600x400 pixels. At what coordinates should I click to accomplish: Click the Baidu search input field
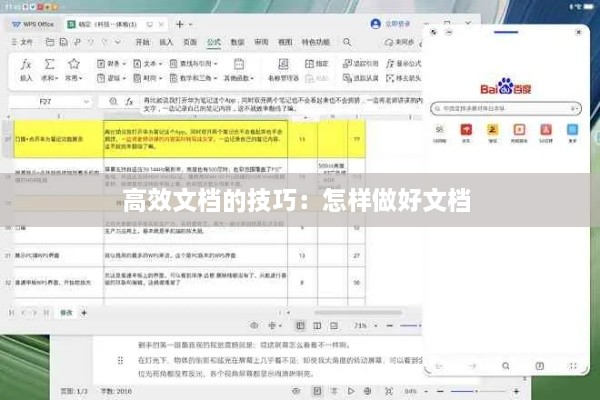(x=505, y=108)
